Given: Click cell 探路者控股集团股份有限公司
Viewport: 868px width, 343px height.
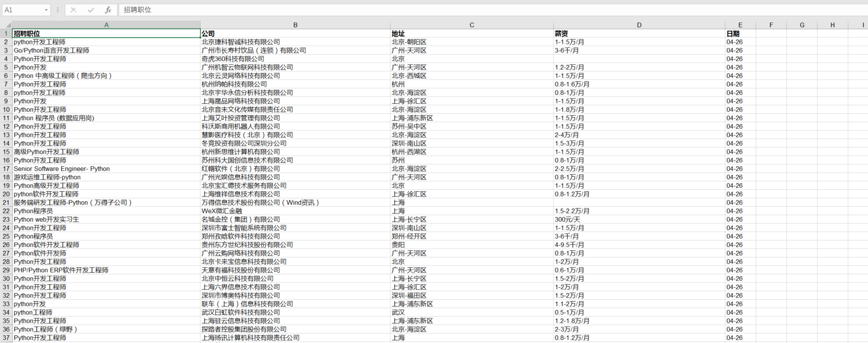Looking at the screenshot, I should [295, 330].
